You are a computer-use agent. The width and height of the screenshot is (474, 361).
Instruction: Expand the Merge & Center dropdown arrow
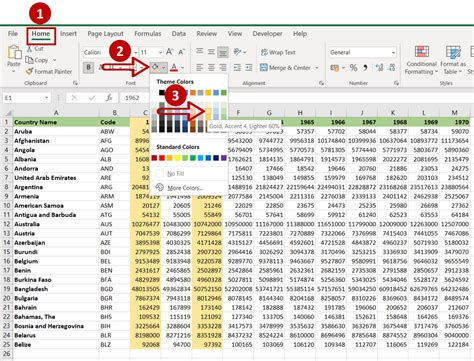317,68
